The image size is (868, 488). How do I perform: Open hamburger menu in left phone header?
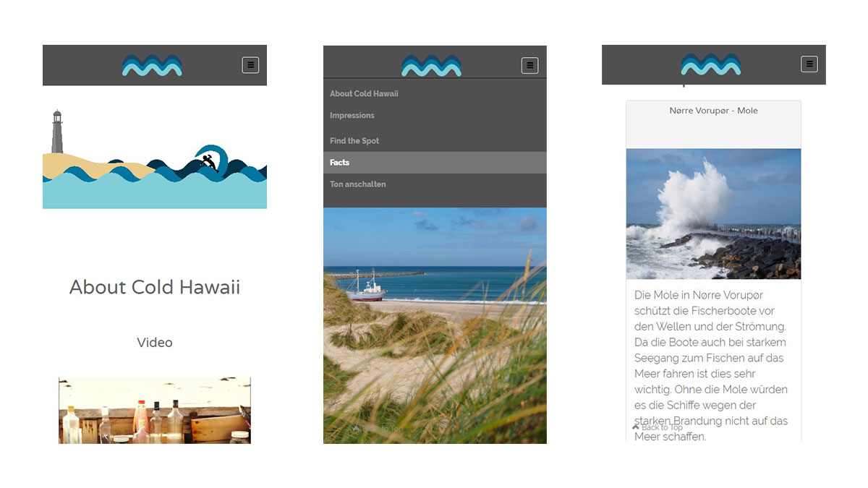(x=250, y=65)
